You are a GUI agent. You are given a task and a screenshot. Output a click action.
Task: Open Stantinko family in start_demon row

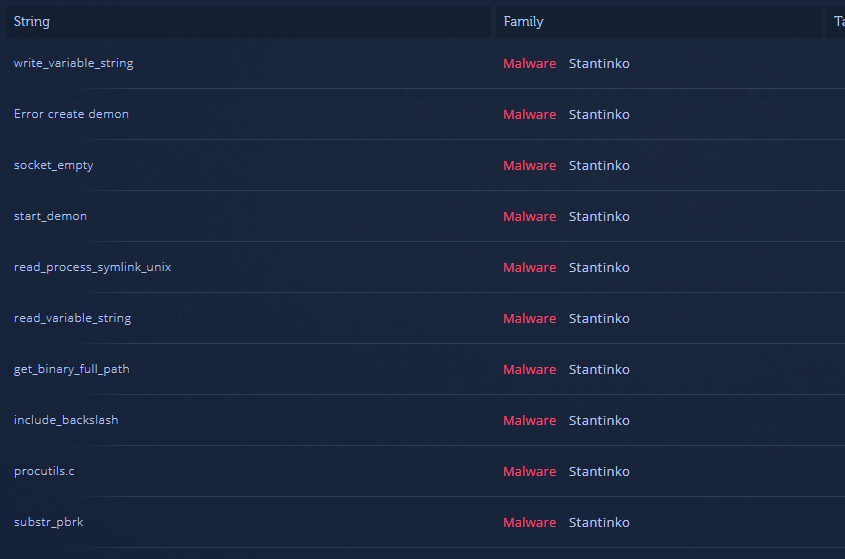point(599,216)
